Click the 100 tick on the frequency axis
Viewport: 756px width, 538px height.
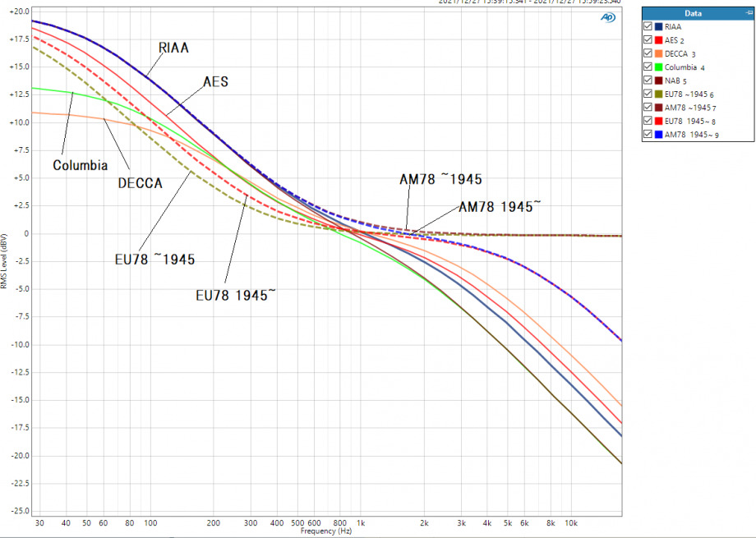click(x=150, y=523)
